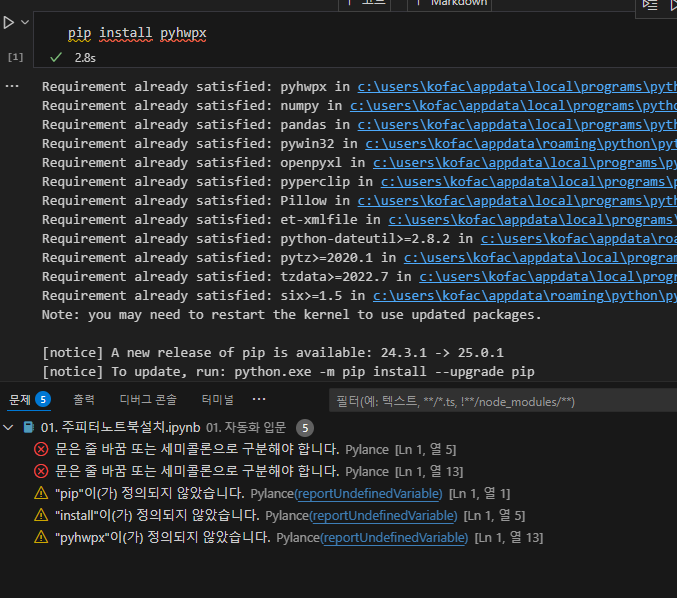Select the 01. 주피터노트북설치.ipynb file row
Image resolution: width=677 pixels, height=598 pixels.
338,427
